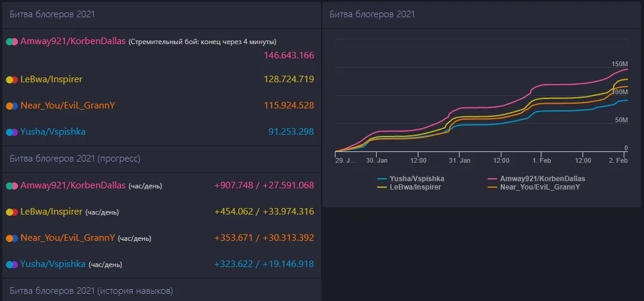Open the 'Битва блогеров 2021 (история навыков)' panel menu
The height and width of the screenshot is (301, 644).
(91, 291)
